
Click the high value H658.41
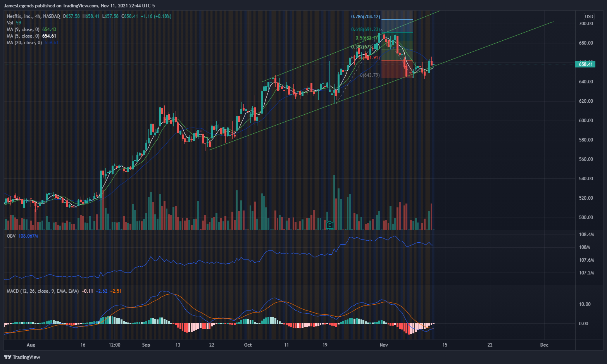click(91, 16)
